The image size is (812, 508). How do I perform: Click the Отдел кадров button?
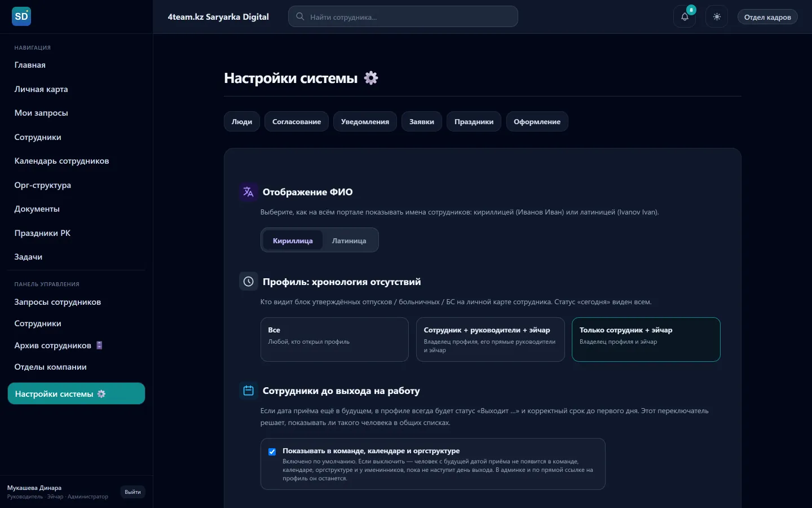click(767, 17)
